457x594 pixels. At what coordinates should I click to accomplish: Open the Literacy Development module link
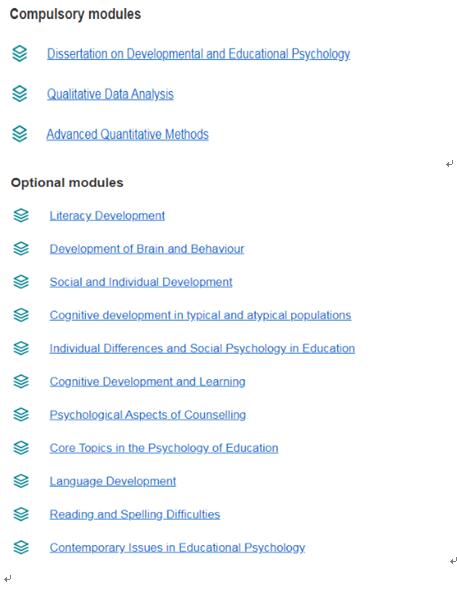(107, 216)
